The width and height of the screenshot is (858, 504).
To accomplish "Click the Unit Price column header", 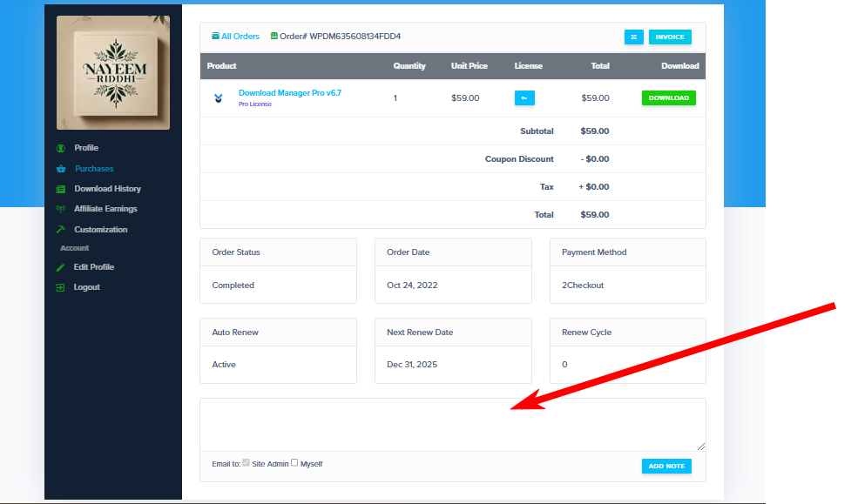I will 469,66.
